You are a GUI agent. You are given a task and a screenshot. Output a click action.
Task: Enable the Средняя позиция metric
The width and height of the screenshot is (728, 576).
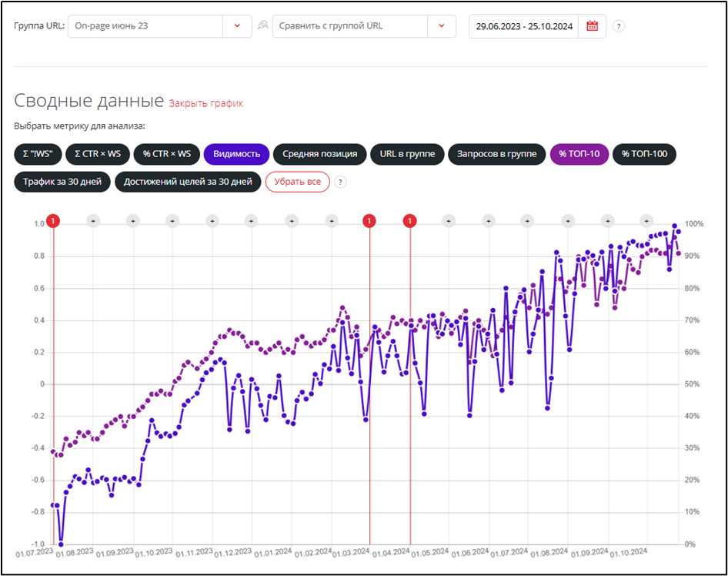[x=319, y=154]
